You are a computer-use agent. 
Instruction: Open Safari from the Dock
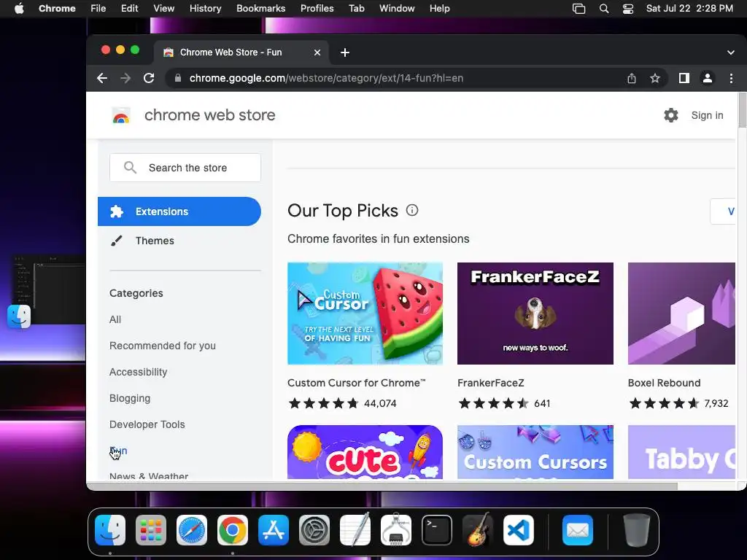[x=192, y=530]
